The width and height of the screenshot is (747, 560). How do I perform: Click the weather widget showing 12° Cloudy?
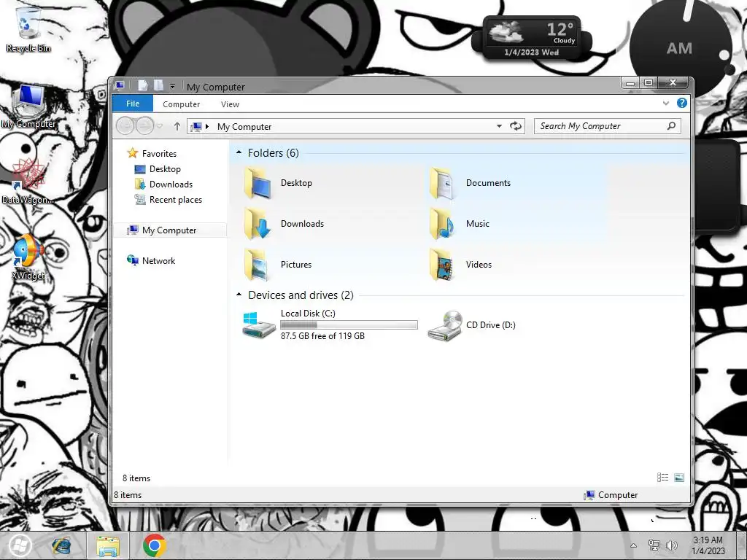[x=531, y=39]
